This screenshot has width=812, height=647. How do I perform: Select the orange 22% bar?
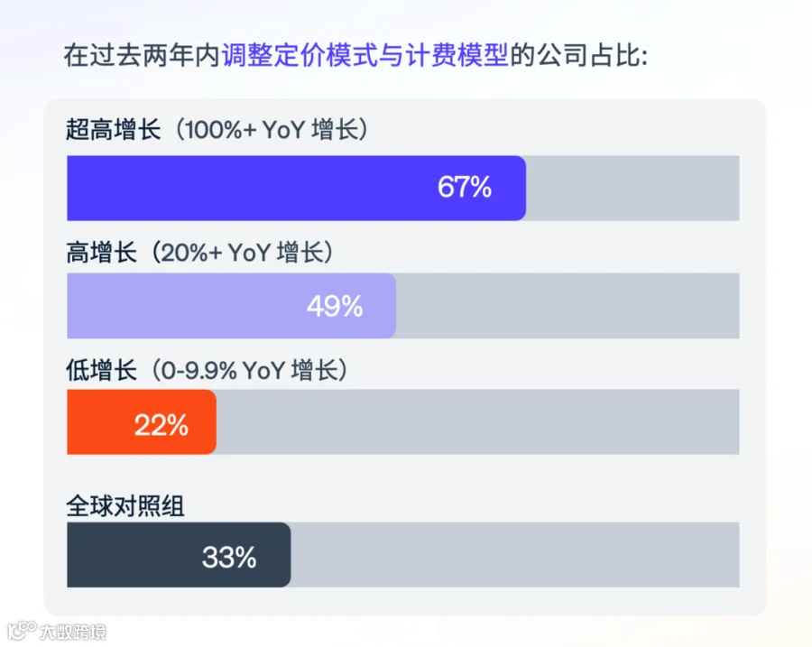(142, 422)
